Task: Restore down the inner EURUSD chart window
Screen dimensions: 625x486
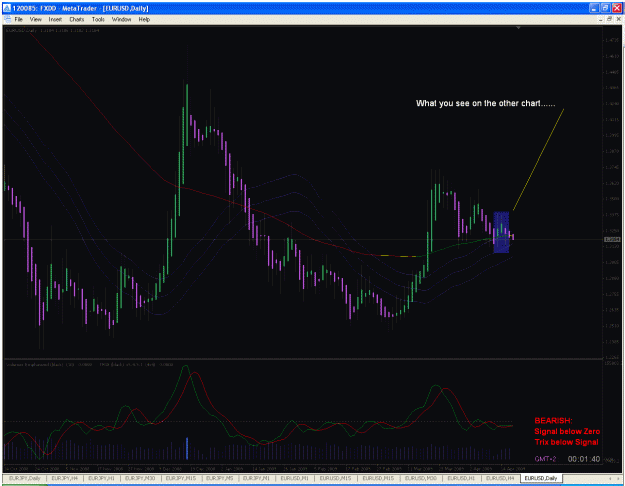Action: click(x=609, y=20)
